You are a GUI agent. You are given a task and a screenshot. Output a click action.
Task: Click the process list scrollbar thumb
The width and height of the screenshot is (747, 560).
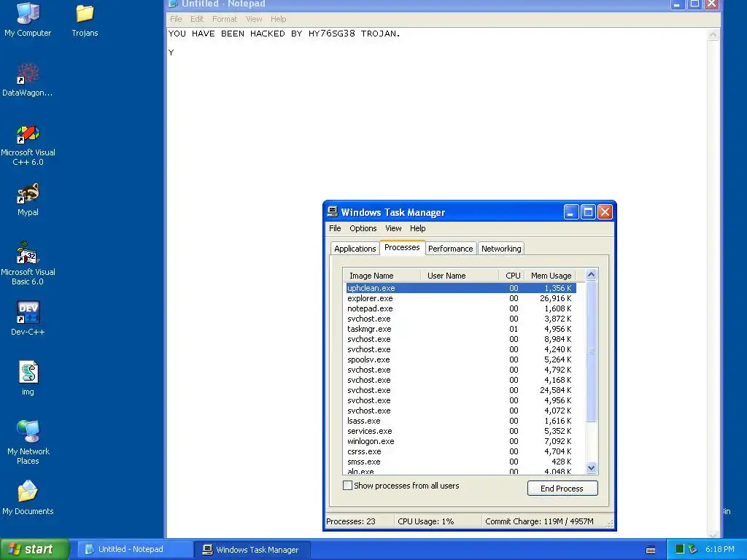(x=591, y=351)
